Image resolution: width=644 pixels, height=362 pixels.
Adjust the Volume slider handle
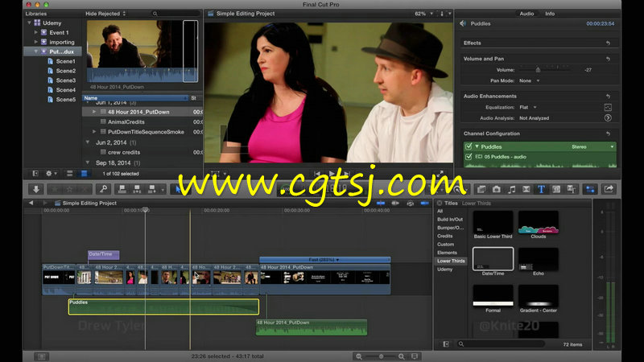(x=538, y=70)
